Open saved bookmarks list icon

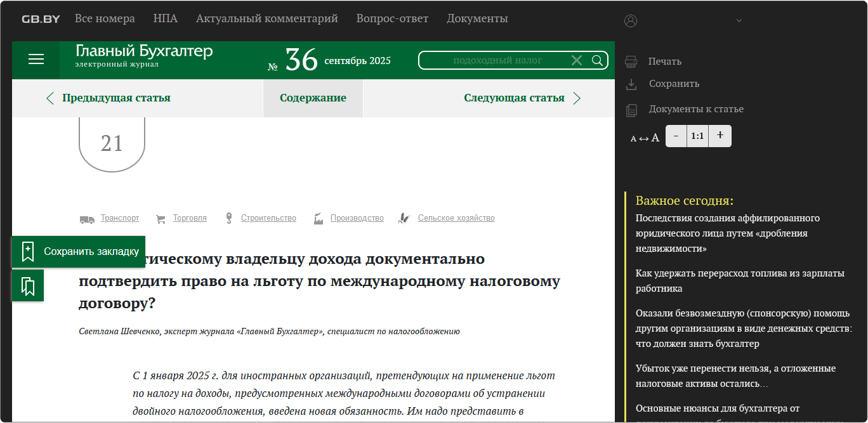(x=28, y=286)
